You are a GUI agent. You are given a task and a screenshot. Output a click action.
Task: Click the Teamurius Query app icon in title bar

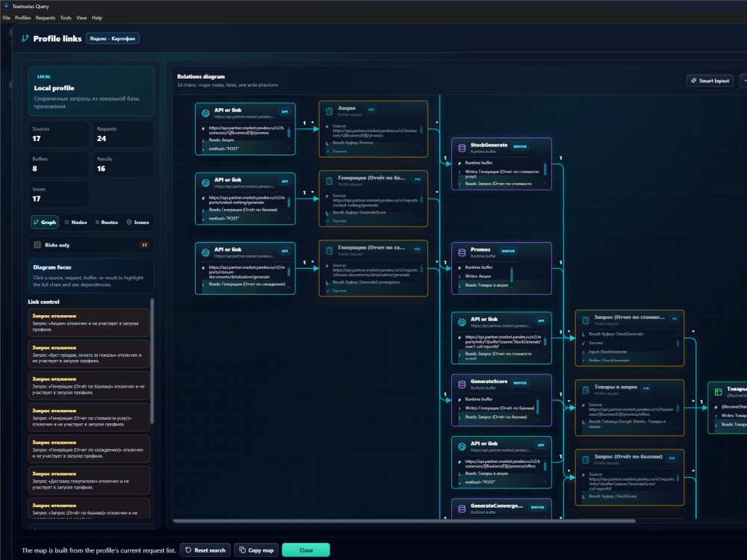[6, 6]
